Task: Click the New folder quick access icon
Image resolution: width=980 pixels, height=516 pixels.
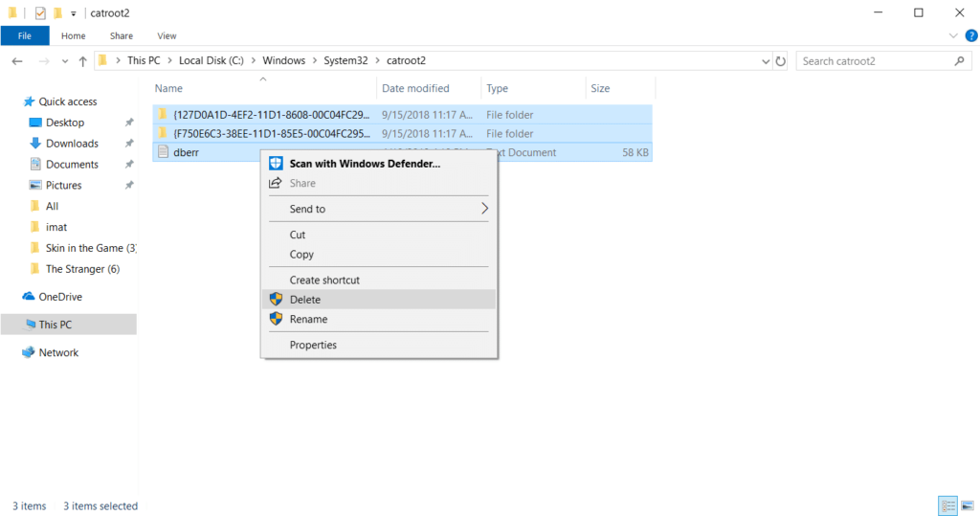Action: [x=57, y=12]
